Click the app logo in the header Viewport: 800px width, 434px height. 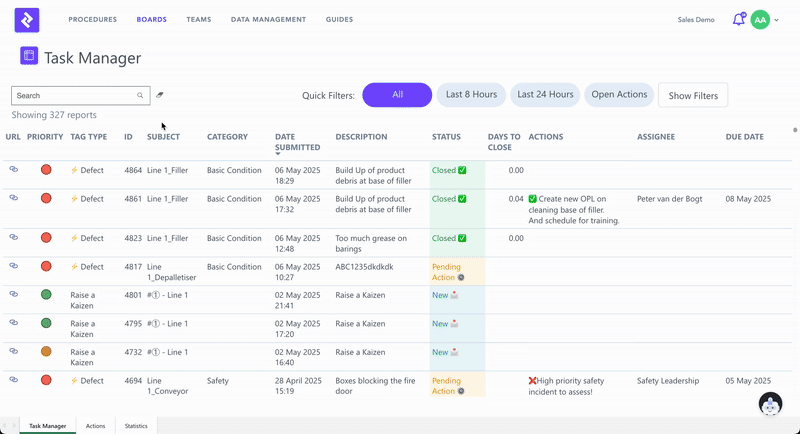pos(29,19)
